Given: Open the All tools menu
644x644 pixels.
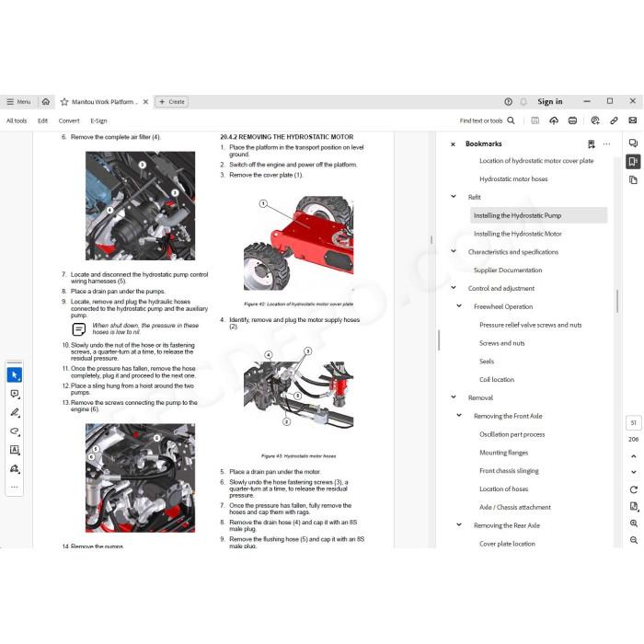Looking at the screenshot, I should (17, 121).
